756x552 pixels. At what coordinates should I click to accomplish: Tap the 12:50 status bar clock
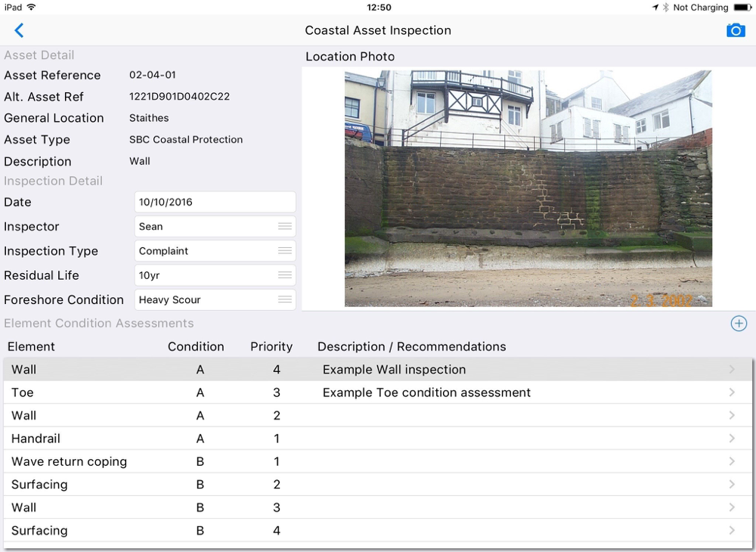(x=379, y=8)
